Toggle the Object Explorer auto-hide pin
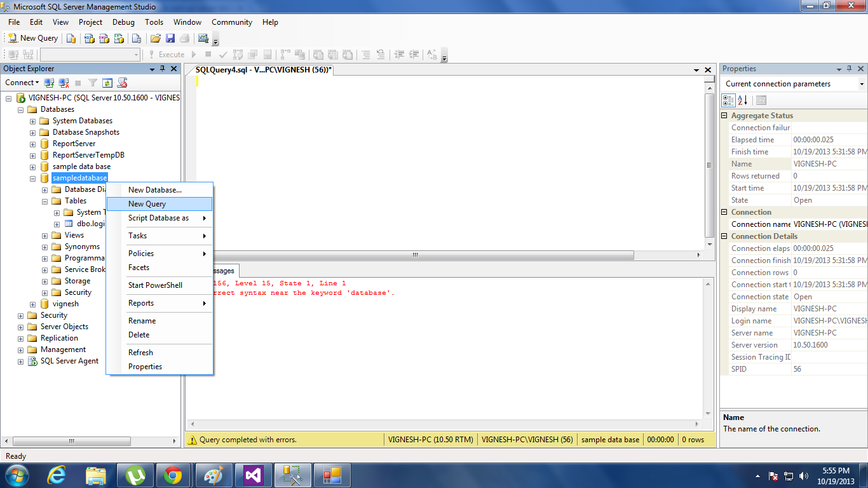 tap(163, 69)
